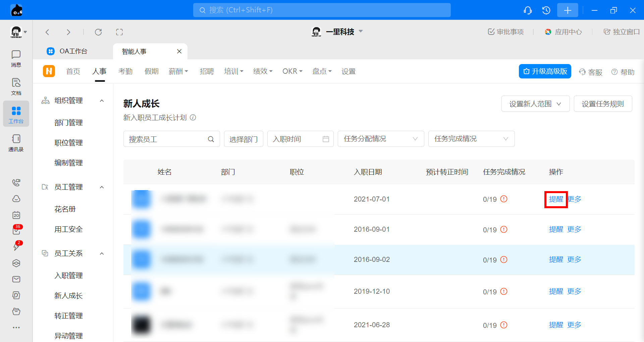The height and width of the screenshot is (342, 644).
Task: Click the headset support icon in title bar
Action: coord(528,10)
